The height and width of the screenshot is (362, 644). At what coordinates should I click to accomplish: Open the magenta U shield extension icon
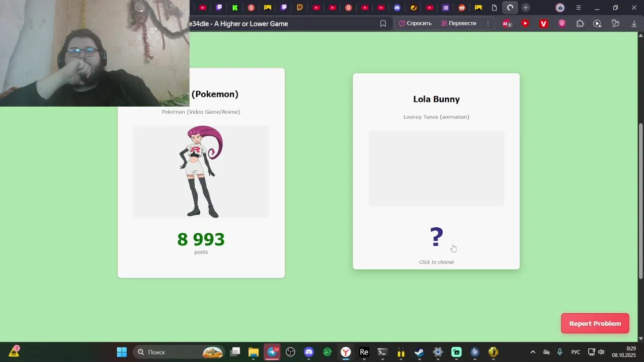point(562,24)
